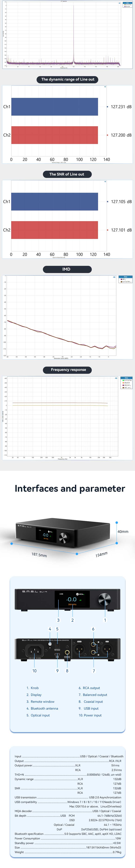Click the Size value "187.5X154X40mm (WxHxD)"

tap(104, 848)
